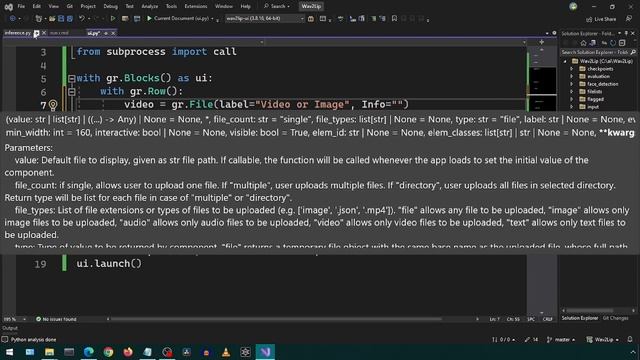Click the horizontal scrollbar under the editor
The image size is (640, 360).
(x=276, y=319)
